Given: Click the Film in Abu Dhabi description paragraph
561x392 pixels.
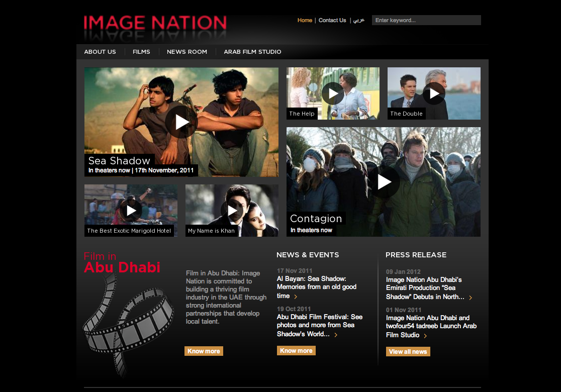Looking at the screenshot, I should [x=226, y=297].
